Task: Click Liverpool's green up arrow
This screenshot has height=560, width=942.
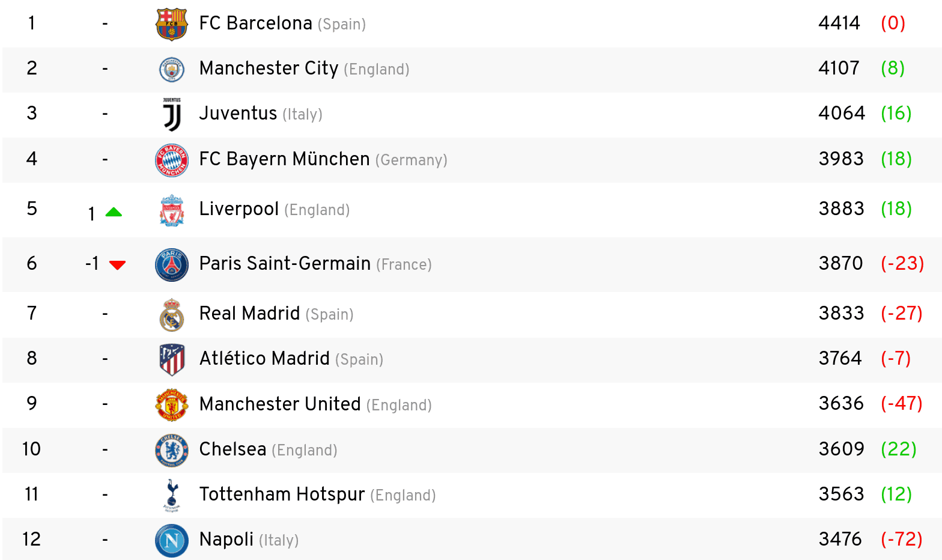Action: pos(114,212)
